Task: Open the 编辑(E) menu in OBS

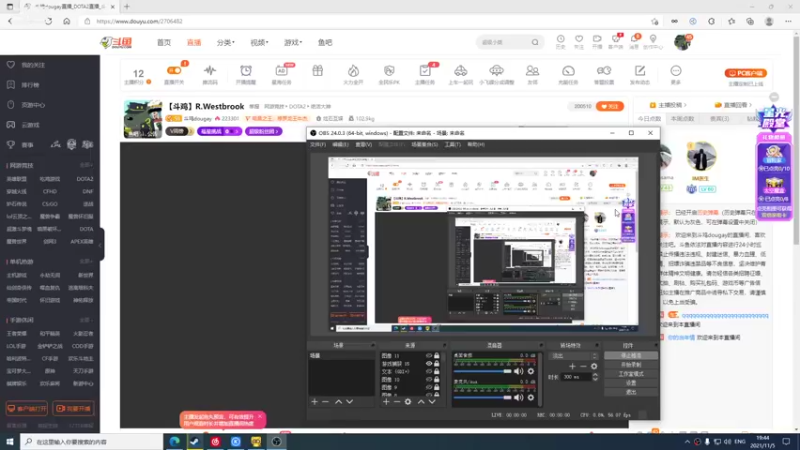Action: coord(340,145)
